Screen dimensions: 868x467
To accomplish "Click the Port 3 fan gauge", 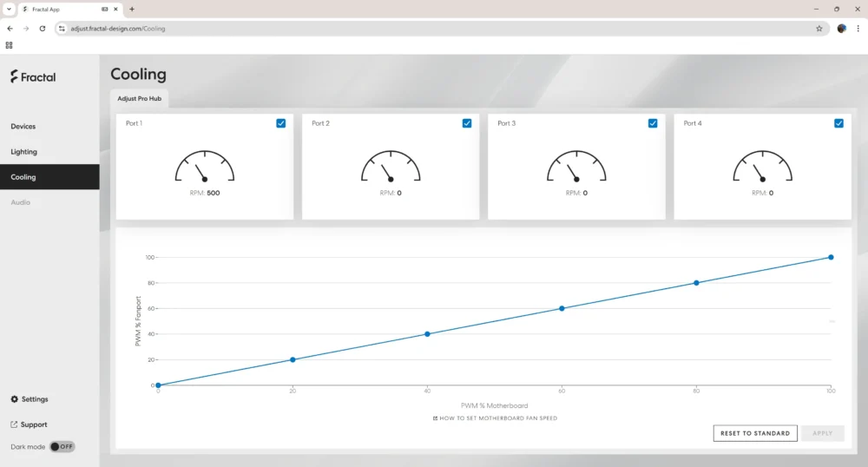I will pyautogui.click(x=577, y=166).
